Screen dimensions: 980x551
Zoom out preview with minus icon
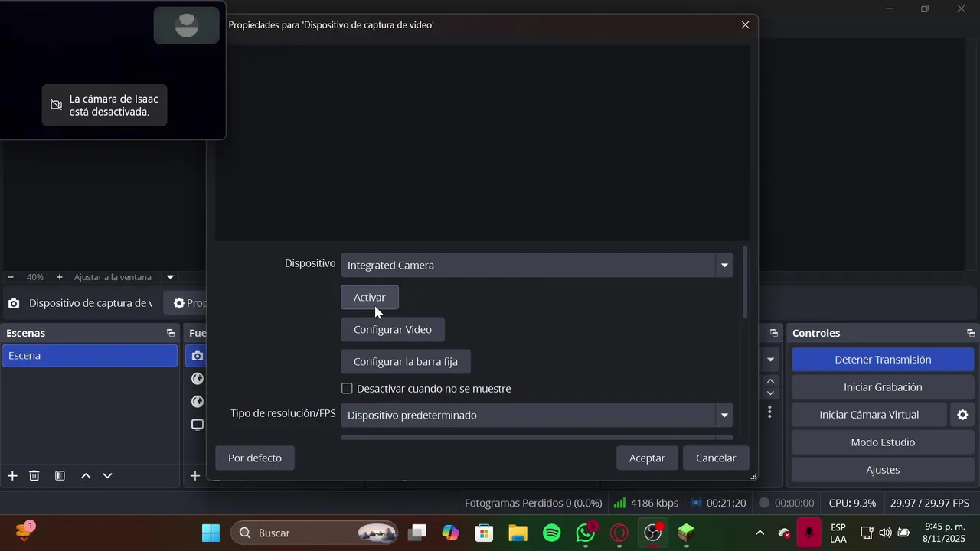tap(11, 277)
